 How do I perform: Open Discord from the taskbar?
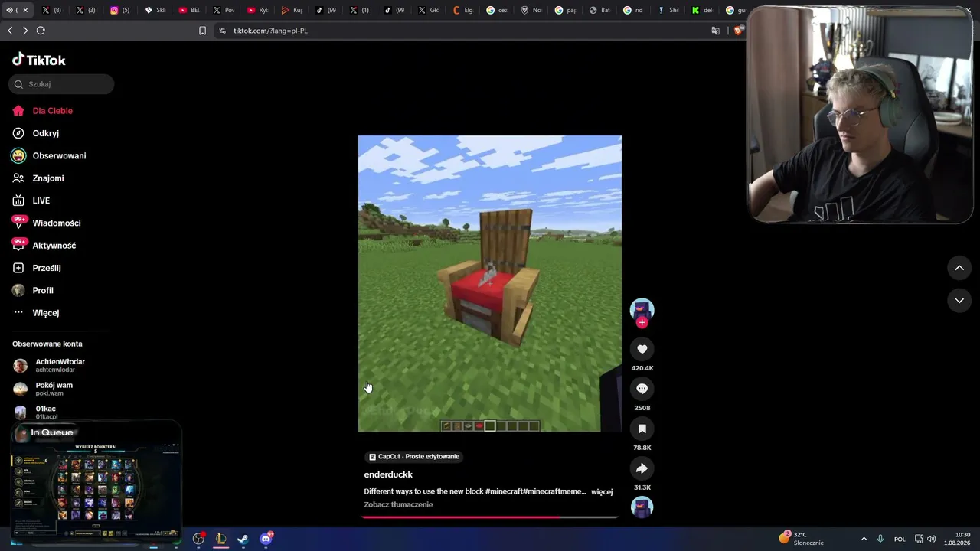(266, 539)
